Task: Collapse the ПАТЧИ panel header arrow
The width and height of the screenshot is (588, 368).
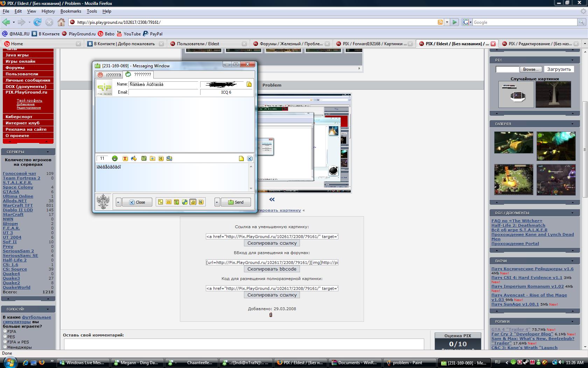Action: pos(573,261)
